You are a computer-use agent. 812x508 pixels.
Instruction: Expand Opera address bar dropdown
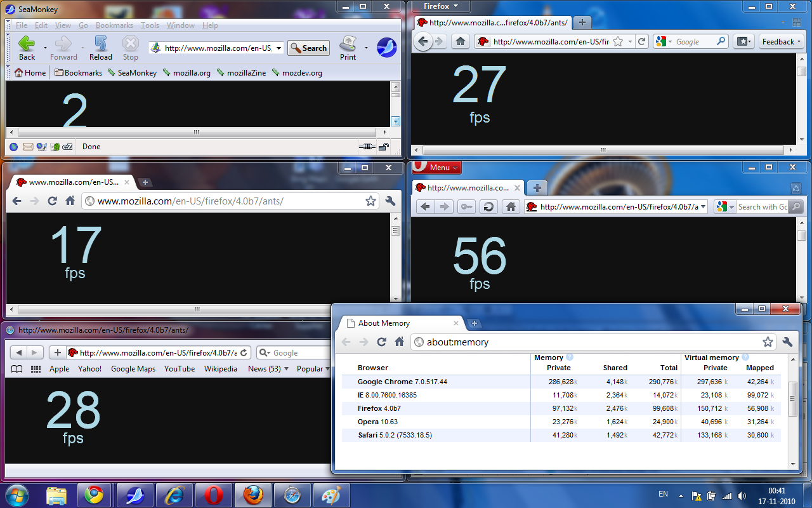tap(702, 207)
